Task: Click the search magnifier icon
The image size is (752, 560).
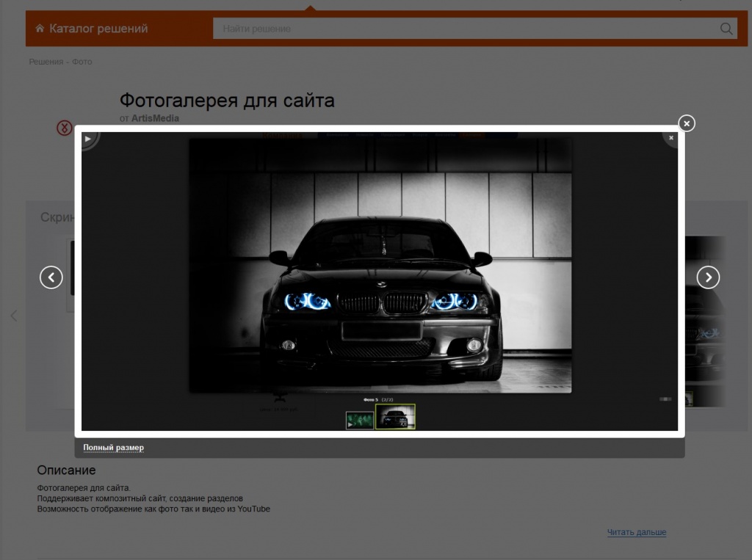Action: coord(726,29)
